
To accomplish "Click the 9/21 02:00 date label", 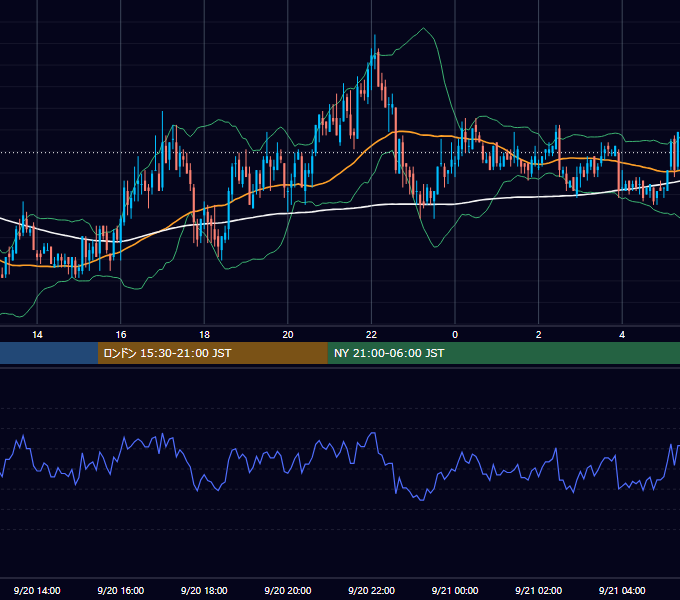I will (538, 590).
